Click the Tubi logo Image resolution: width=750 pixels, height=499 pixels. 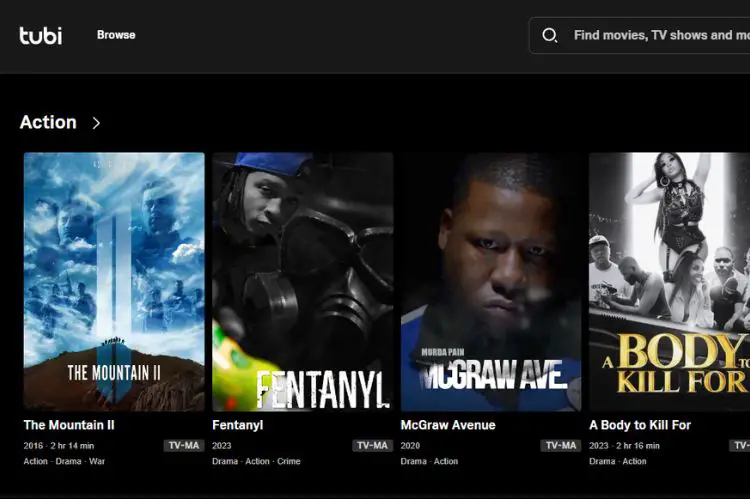click(41, 35)
